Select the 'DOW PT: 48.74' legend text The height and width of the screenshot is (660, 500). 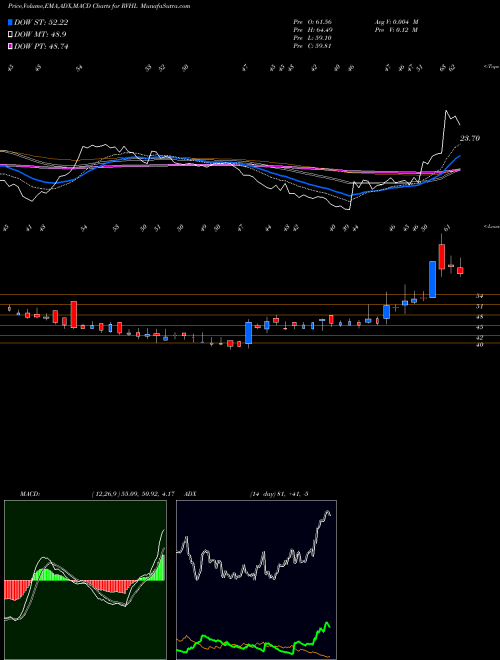(x=41, y=46)
